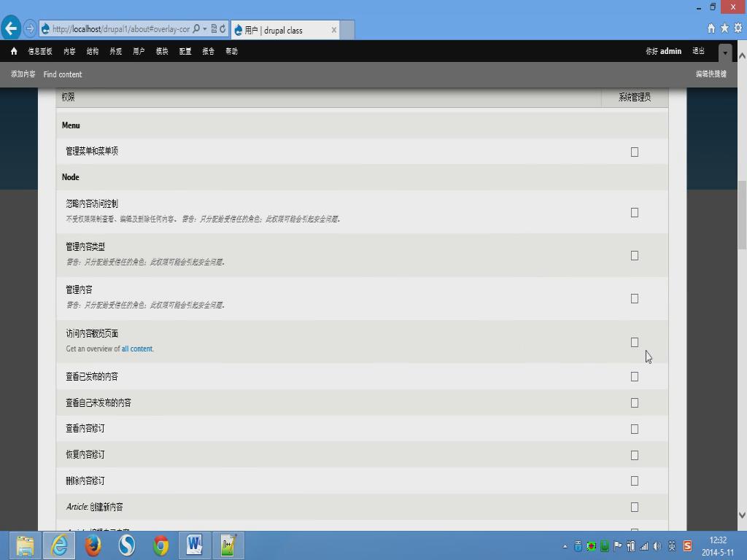Show hidden tray icons arrow
Image resolution: width=747 pixels, height=560 pixels.
(x=565, y=547)
